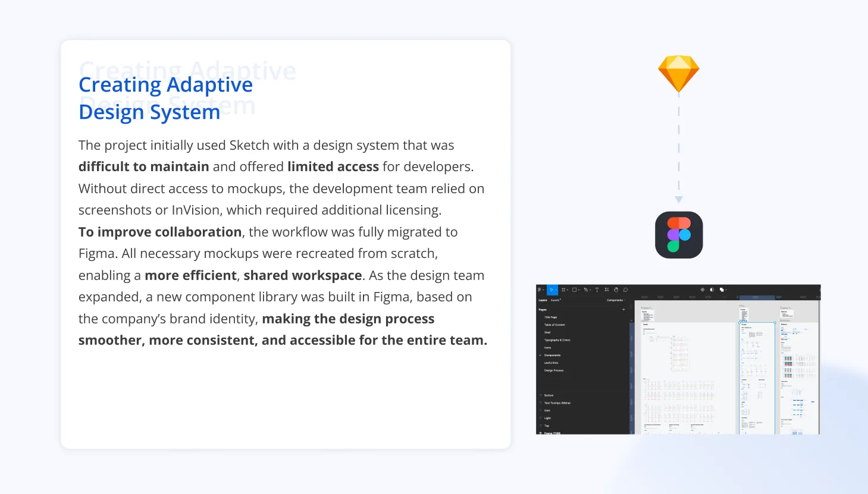Open the Design Process page
This screenshot has width=868, height=494.
(553, 370)
